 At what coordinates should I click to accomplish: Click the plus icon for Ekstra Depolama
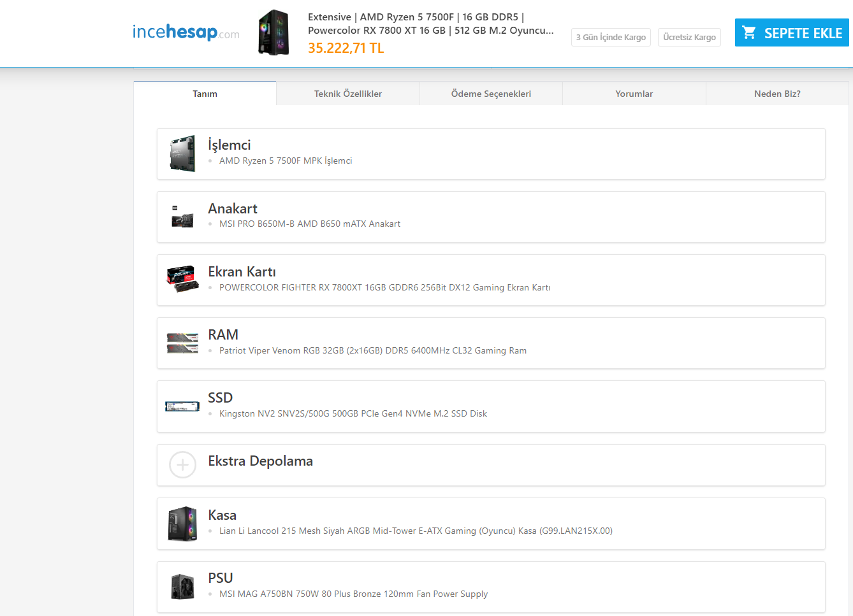(182, 465)
